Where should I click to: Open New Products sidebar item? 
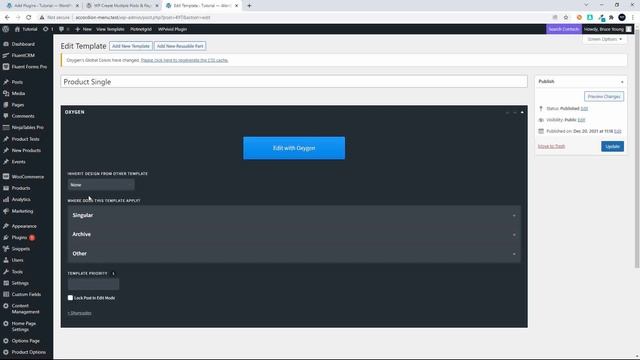[26, 151]
